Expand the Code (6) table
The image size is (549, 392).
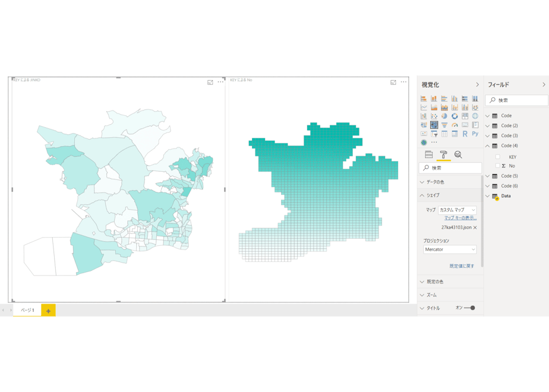point(487,186)
